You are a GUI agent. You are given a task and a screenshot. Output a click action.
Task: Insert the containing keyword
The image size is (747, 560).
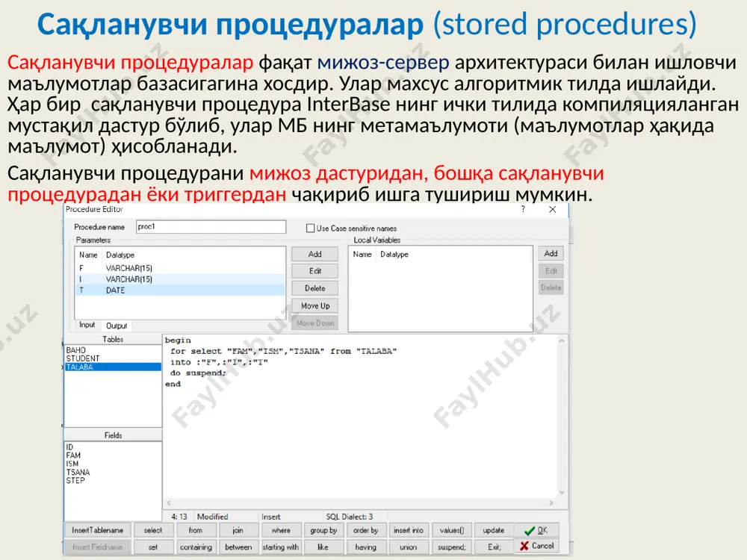[x=195, y=547]
